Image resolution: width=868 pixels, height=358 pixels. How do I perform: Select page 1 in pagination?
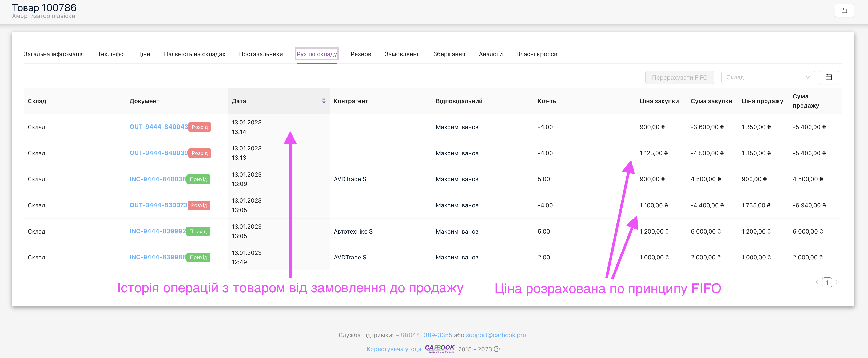[827, 282]
